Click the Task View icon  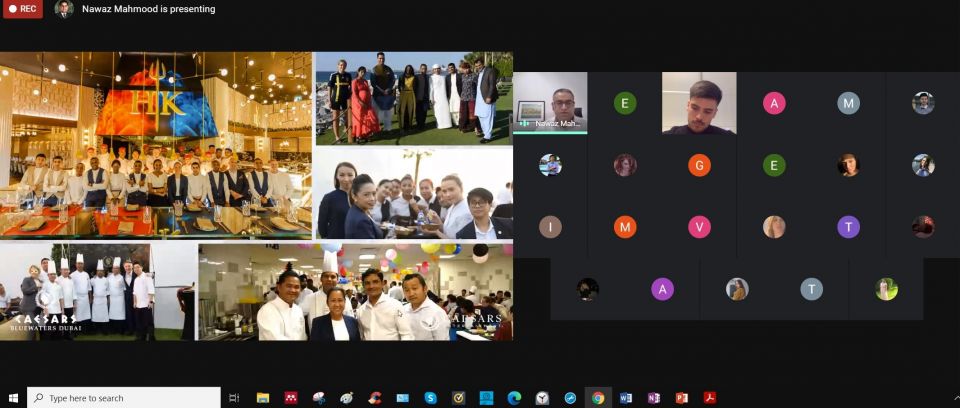pos(234,397)
